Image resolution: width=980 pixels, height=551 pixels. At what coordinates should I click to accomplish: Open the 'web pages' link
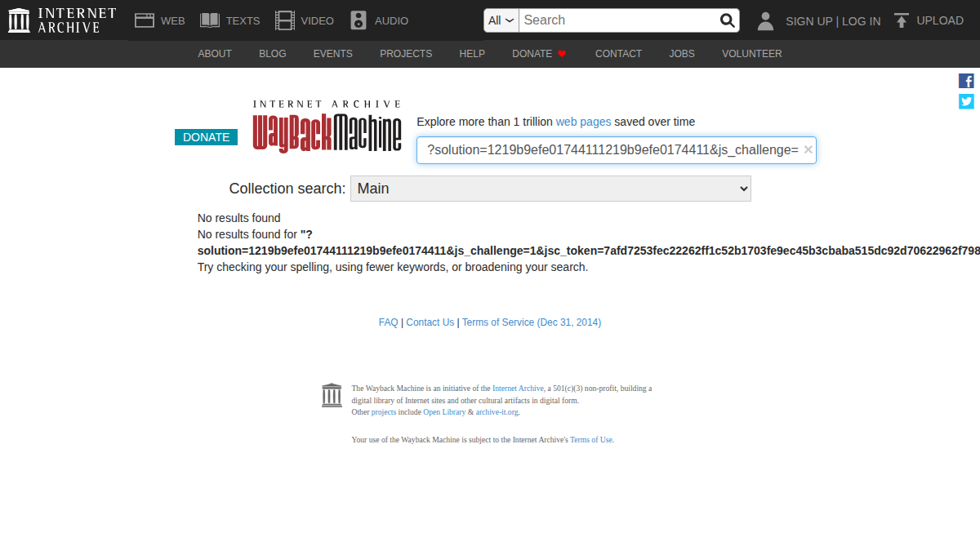(x=583, y=122)
